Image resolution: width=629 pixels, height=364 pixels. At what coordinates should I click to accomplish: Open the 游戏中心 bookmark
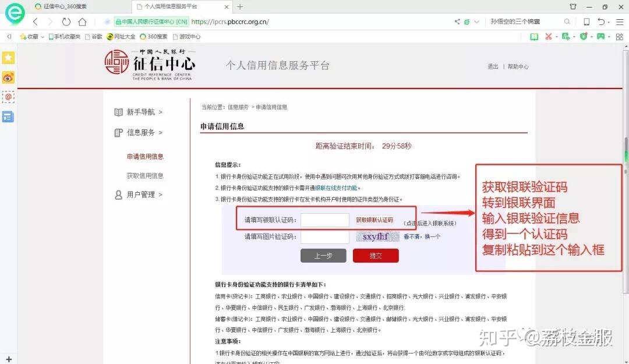tap(186, 37)
